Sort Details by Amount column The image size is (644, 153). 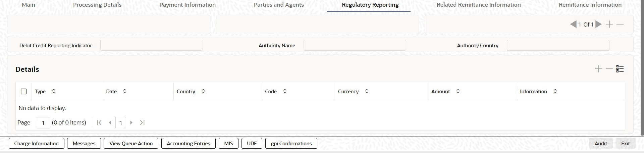click(458, 91)
